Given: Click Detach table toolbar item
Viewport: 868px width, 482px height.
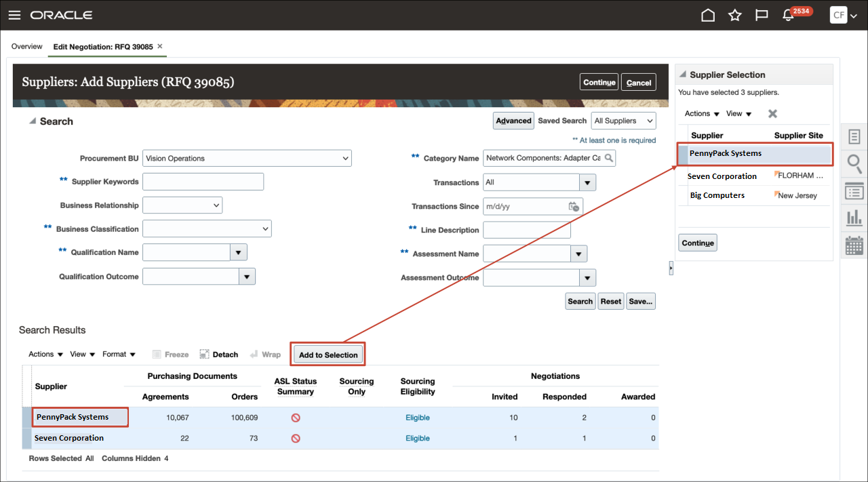Looking at the screenshot, I should [218, 354].
